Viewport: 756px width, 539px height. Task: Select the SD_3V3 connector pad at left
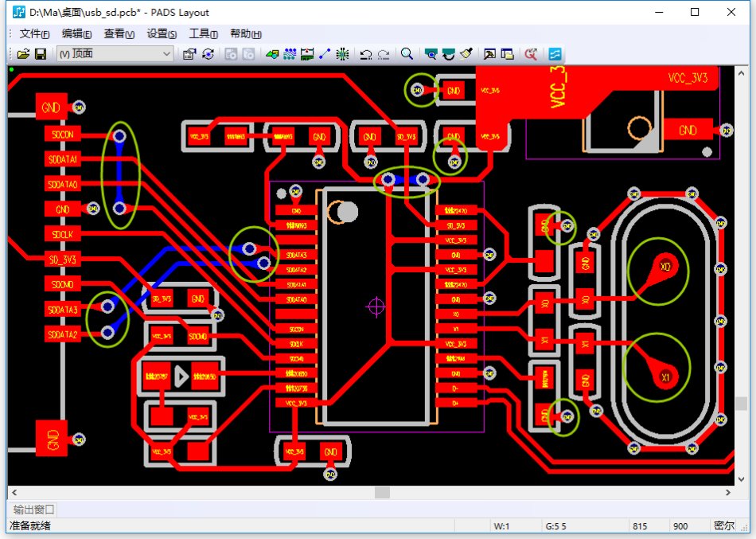[63, 260]
